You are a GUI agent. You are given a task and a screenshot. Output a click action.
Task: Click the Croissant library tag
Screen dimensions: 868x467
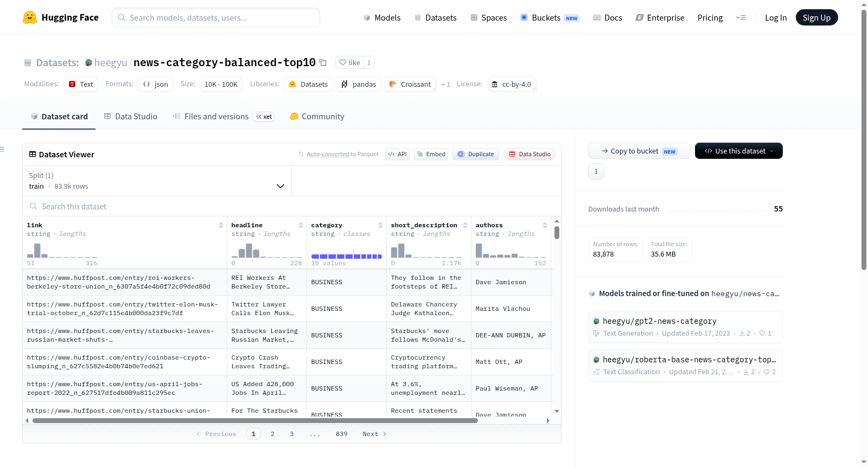point(410,84)
